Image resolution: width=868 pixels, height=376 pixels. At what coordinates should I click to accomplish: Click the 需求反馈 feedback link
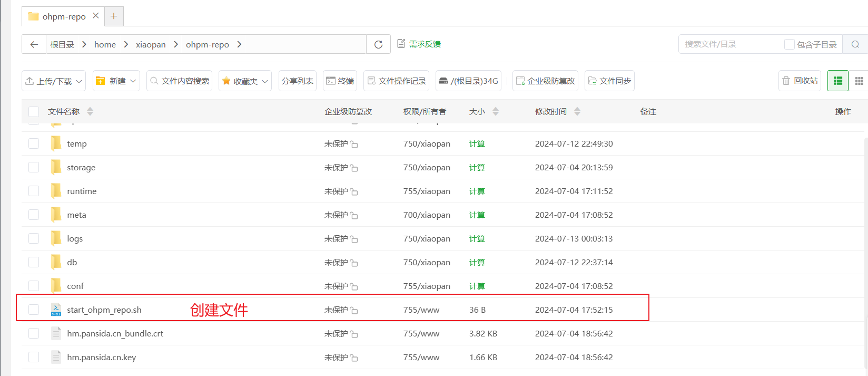pos(419,44)
